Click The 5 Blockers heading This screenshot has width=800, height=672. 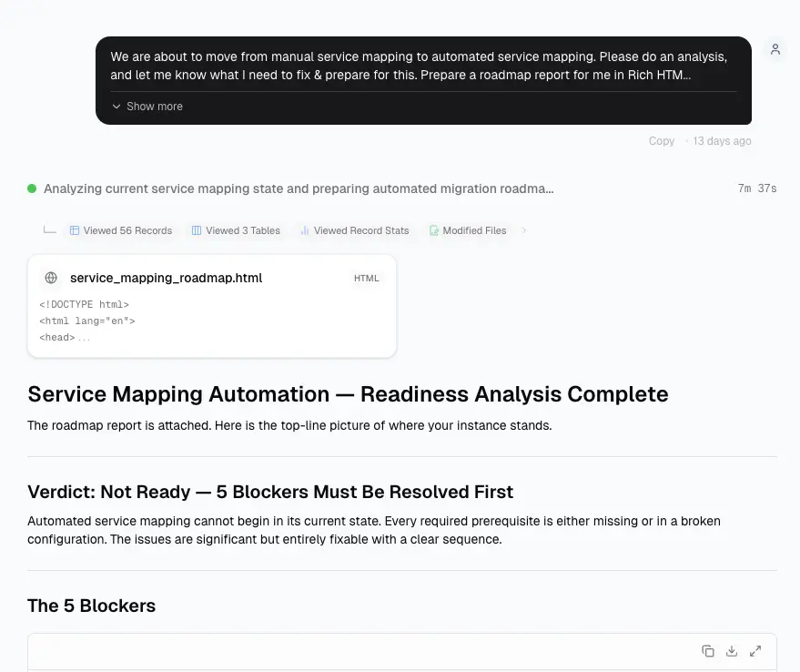(x=91, y=606)
